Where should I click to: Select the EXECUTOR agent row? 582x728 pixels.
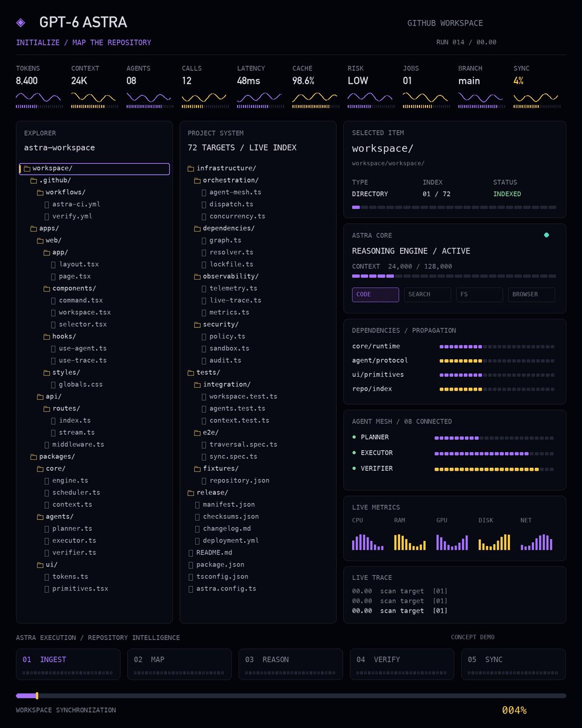coord(453,453)
